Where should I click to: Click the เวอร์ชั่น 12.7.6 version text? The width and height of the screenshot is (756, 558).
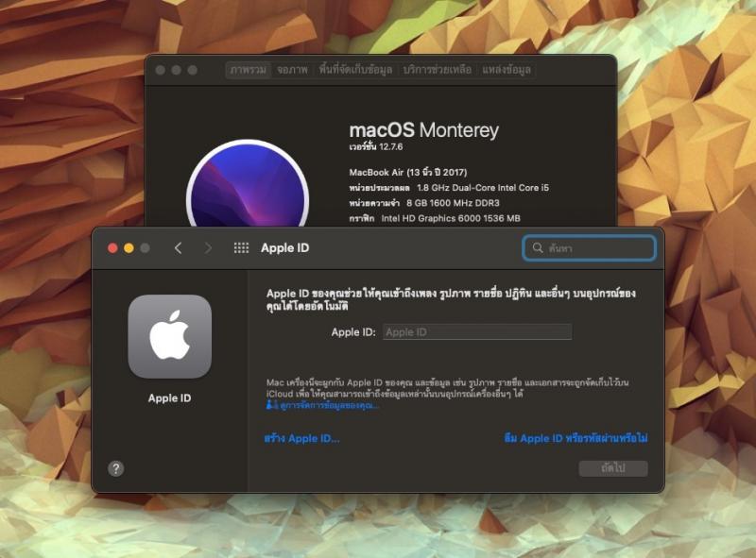click(376, 147)
